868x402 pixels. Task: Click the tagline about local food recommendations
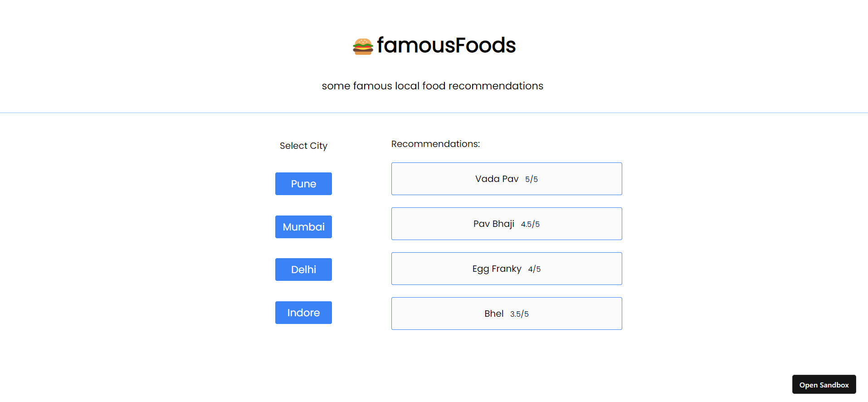click(432, 86)
